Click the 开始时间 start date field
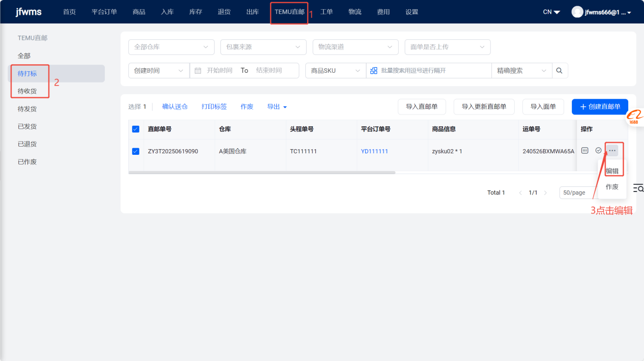Image resolution: width=644 pixels, height=361 pixels. pos(219,71)
